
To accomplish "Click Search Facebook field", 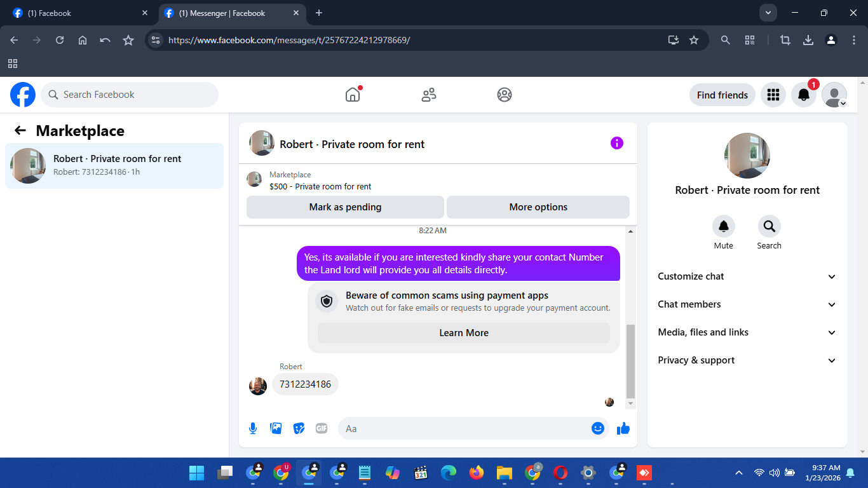I will pos(130,95).
